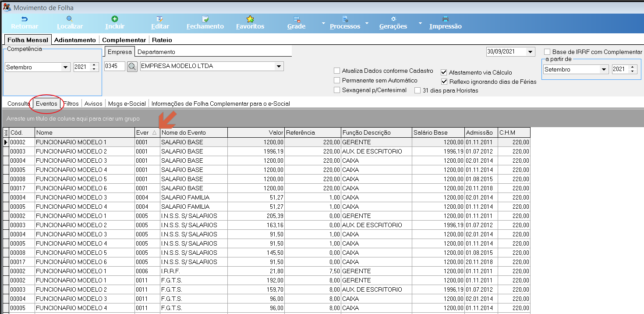Open Informações de Folha Complementar tab
The width and height of the screenshot is (644, 314).
coord(221,104)
